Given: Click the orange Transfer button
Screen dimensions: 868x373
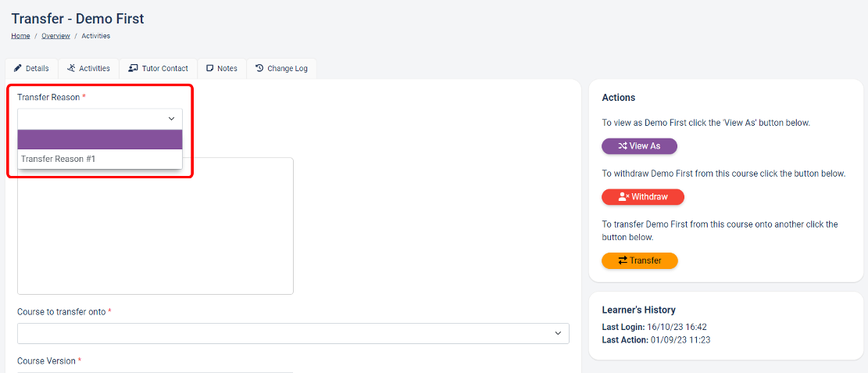Looking at the screenshot, I should [640, 260].
